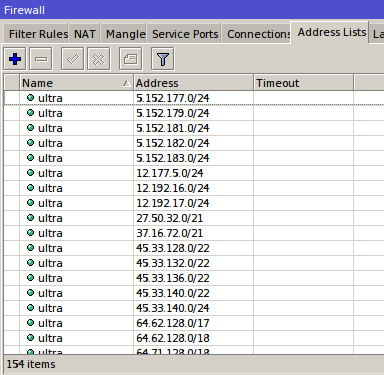Viewport: 384px width, 375px height.
Task: Click the comment toolbar icon
Action: click(x=130, y=59)
